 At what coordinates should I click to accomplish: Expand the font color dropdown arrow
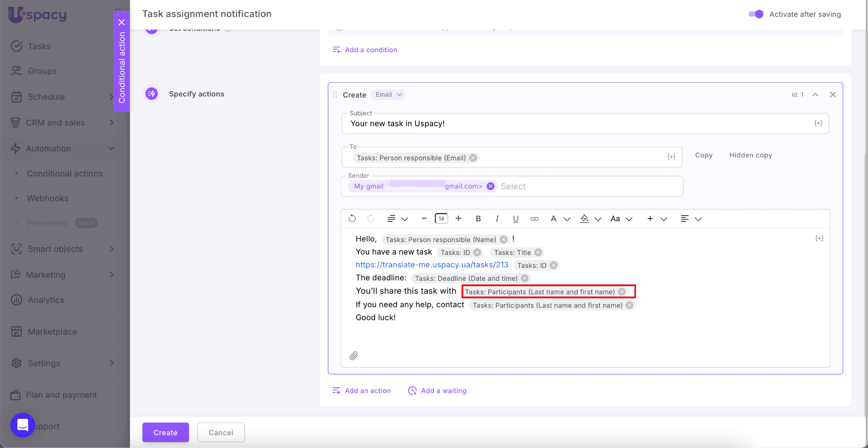tap(567, 219)
